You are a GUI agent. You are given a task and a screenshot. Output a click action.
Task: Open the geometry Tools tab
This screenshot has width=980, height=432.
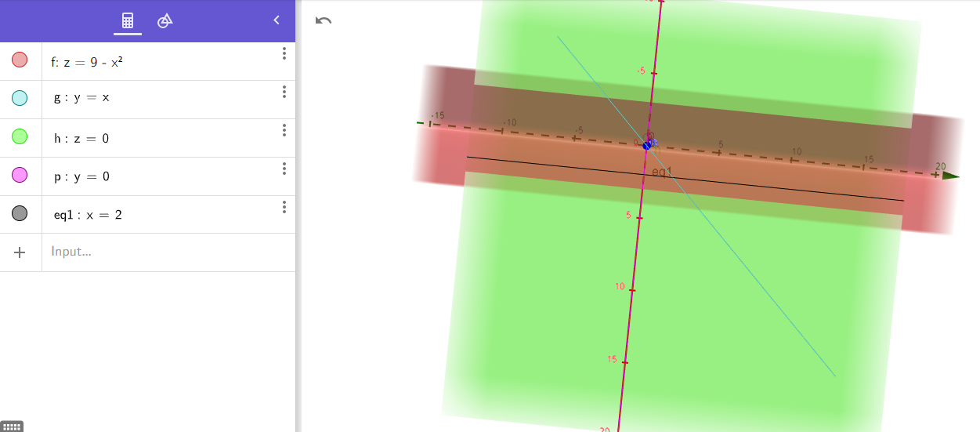coord(165,21)
